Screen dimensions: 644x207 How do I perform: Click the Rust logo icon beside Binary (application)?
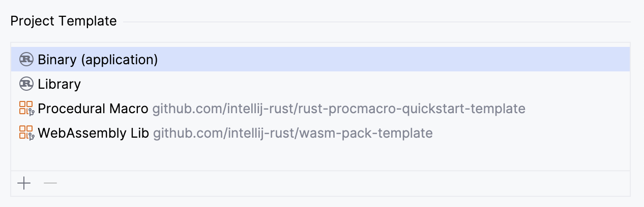pyautogui.click(x=26, y=60)
